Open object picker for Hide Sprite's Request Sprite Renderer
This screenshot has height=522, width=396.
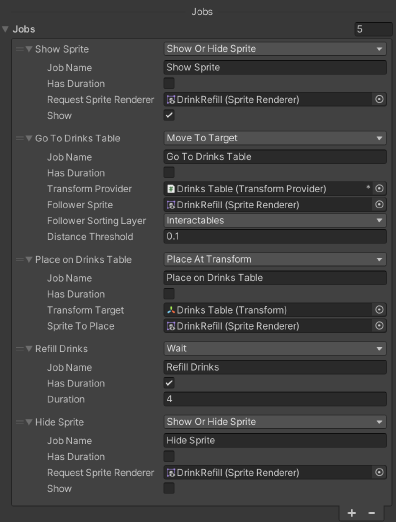pos(379,472)
